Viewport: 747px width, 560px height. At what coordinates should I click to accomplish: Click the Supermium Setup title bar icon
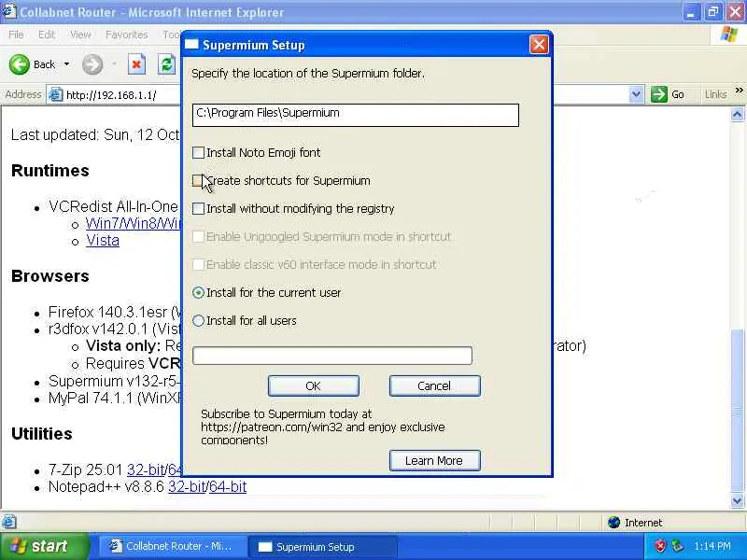[191, 45]
